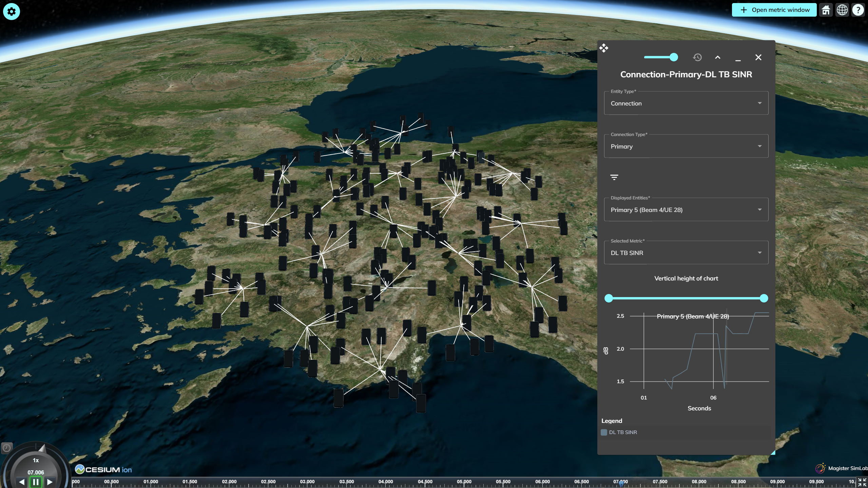The image size is (868, 488).
Task: Open the help question mark icon
Action: [858, 10]
